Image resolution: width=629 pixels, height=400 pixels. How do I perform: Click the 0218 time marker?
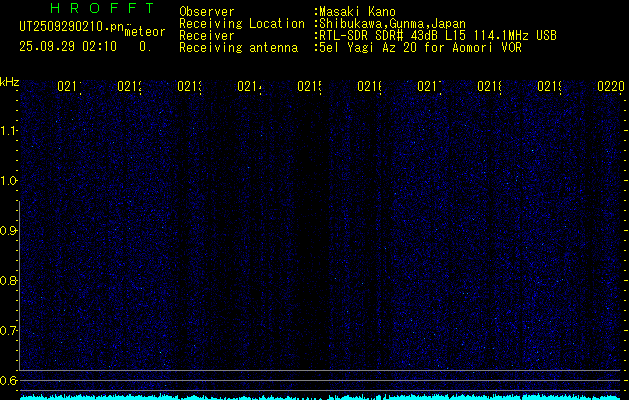[x=489, y=86]
